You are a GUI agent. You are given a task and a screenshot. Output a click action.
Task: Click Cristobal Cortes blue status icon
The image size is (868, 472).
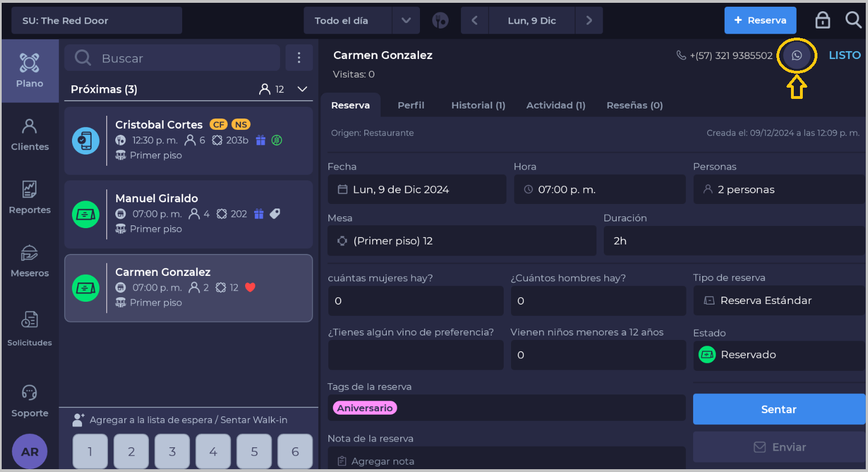(85, 140)
